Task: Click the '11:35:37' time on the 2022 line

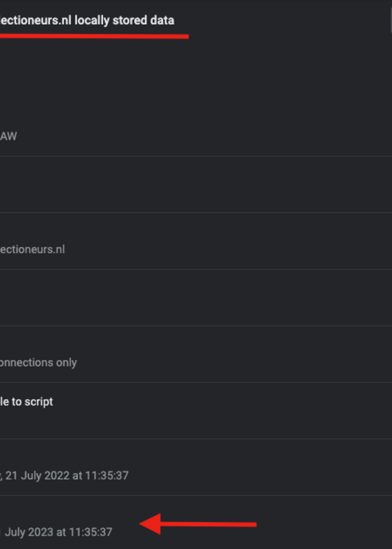Action: click(107, 476)
